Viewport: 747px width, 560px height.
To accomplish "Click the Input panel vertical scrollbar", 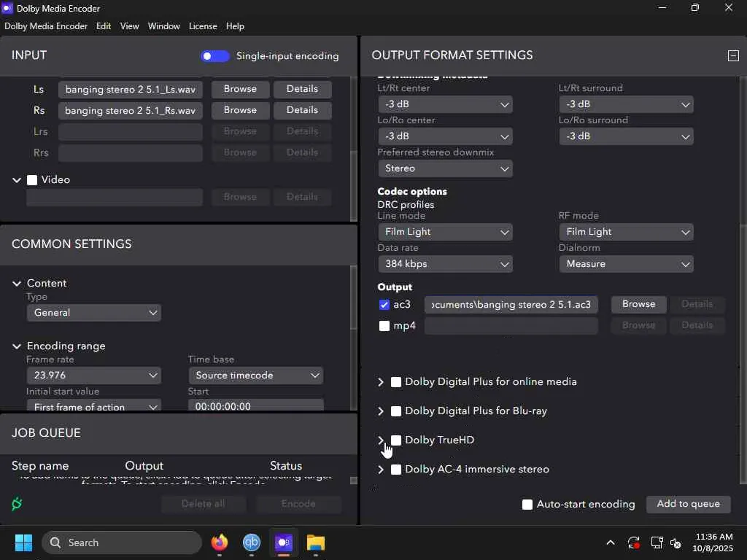I will coord(354,186).
